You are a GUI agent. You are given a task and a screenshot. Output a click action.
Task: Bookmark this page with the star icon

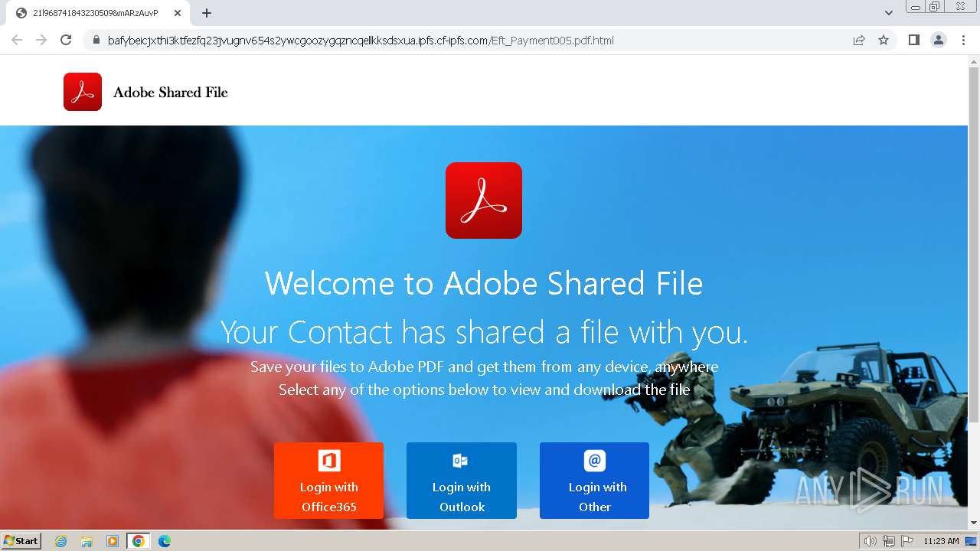[884, 41]
